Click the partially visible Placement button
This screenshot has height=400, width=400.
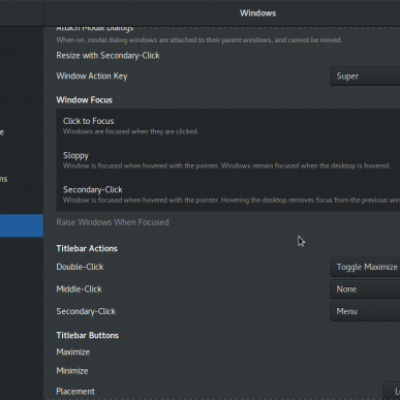392,391
